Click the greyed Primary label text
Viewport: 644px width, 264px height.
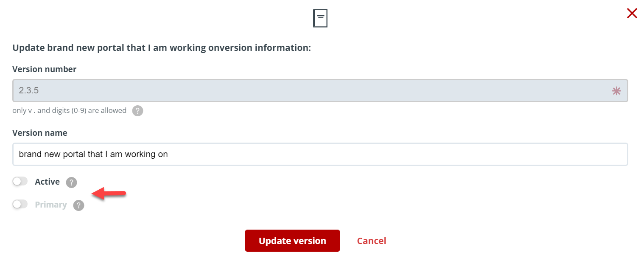(51, 205)
